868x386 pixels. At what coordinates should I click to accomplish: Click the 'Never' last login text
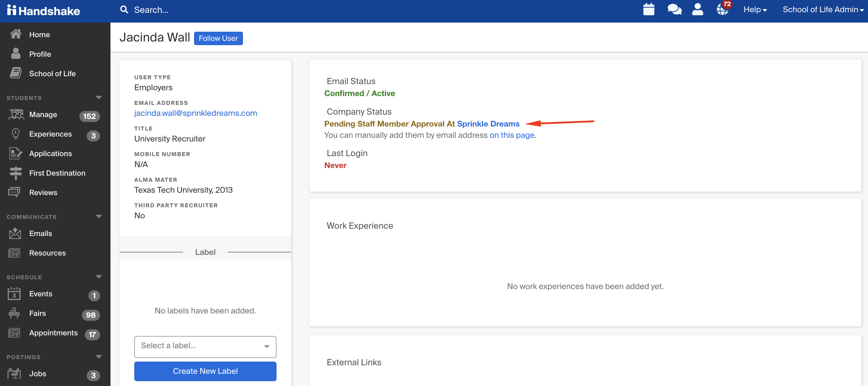(x=335, y=165)
